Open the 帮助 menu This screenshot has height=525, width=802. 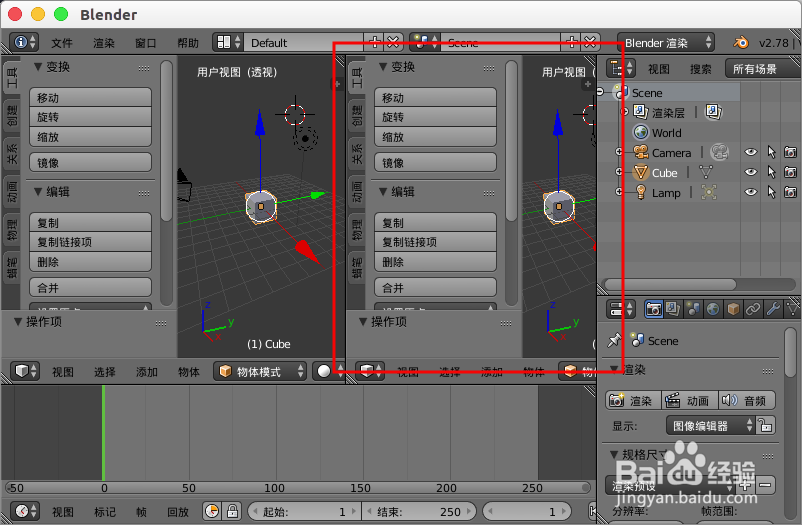[x=188, y=42]
